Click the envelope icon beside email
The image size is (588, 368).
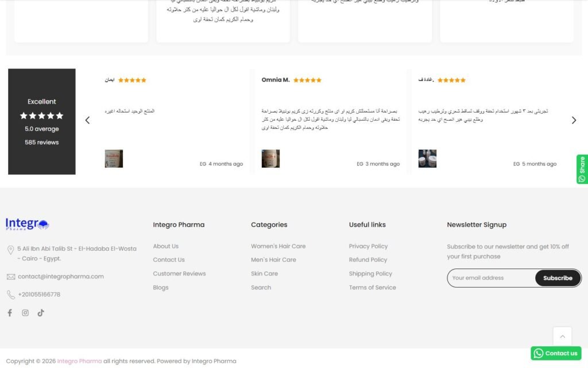tap(11, 277)
